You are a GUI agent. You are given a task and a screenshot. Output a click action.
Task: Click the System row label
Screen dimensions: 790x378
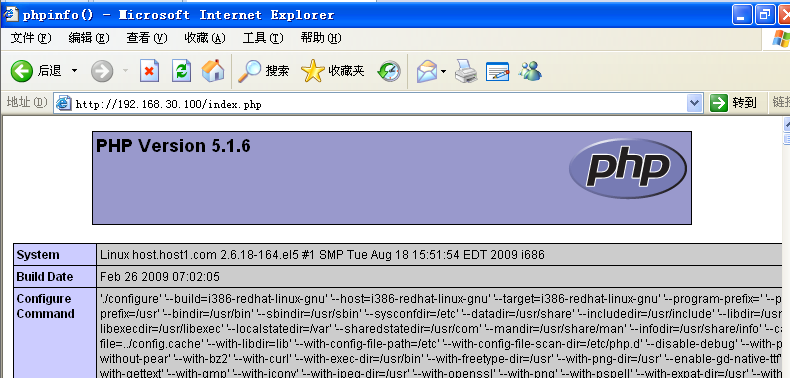pos(55,255)
